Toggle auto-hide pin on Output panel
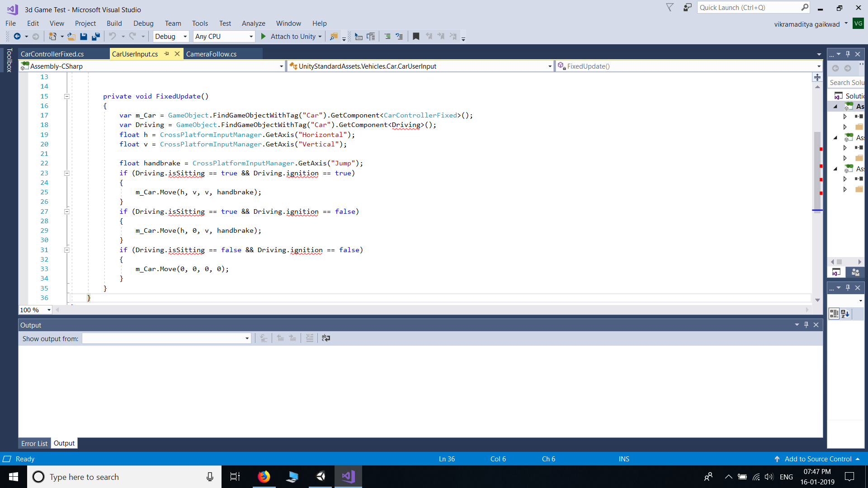 pyautogui.click(x=806, y=325)
